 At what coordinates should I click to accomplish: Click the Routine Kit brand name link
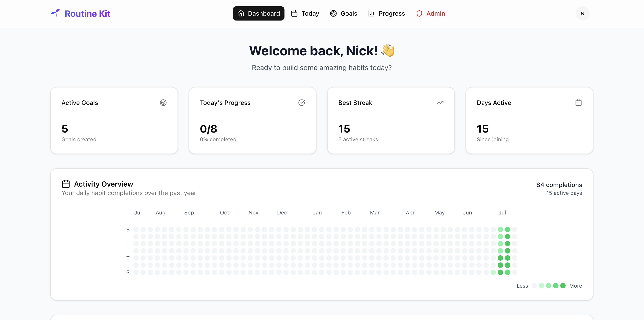pos(87,13)
